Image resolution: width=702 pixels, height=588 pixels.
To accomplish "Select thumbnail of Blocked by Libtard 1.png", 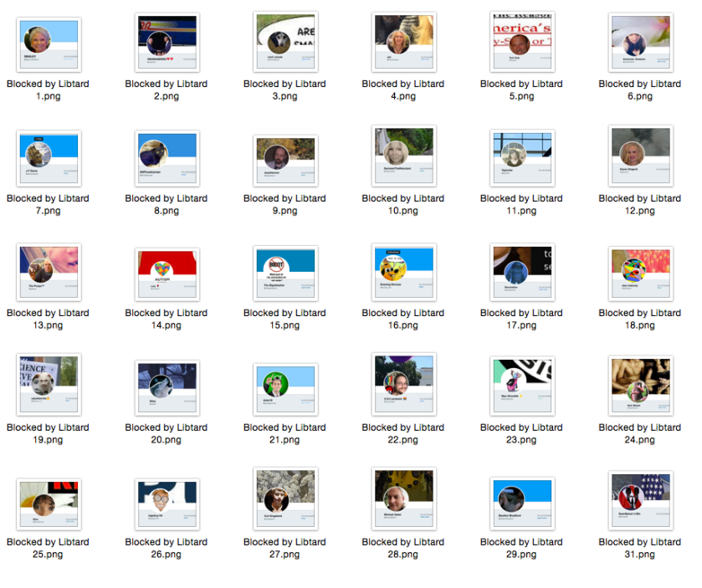I will coord(49,43).
